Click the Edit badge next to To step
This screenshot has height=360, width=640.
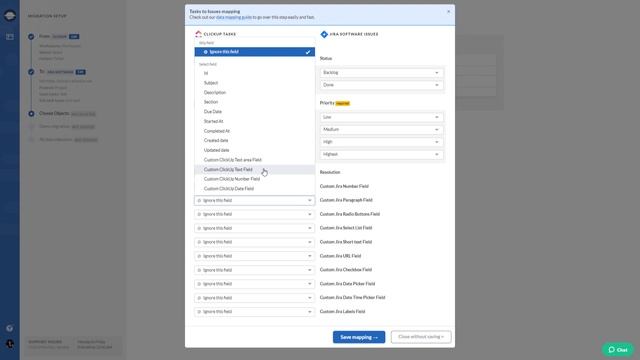pyautogui.click(x=80, y=72)
